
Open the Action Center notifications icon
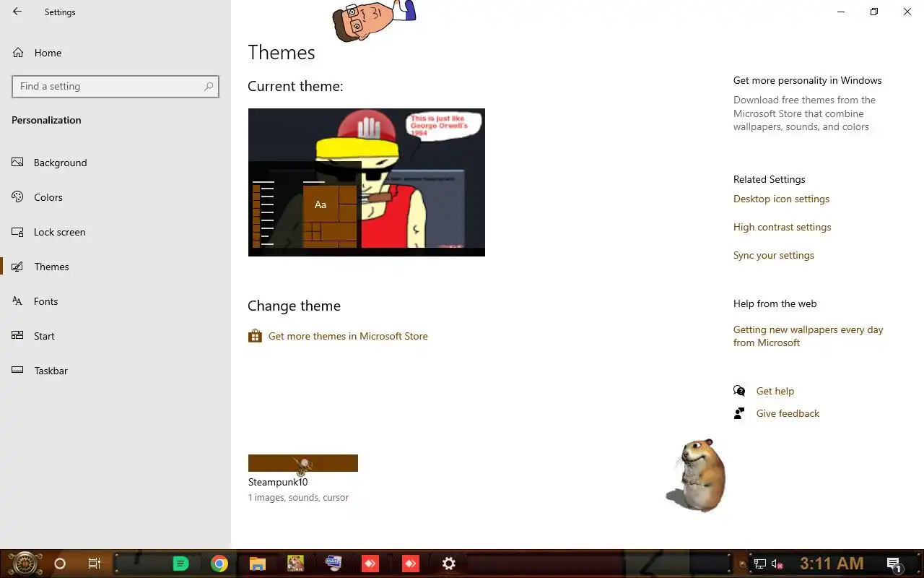pyautogui.click(x=894, y=564)
